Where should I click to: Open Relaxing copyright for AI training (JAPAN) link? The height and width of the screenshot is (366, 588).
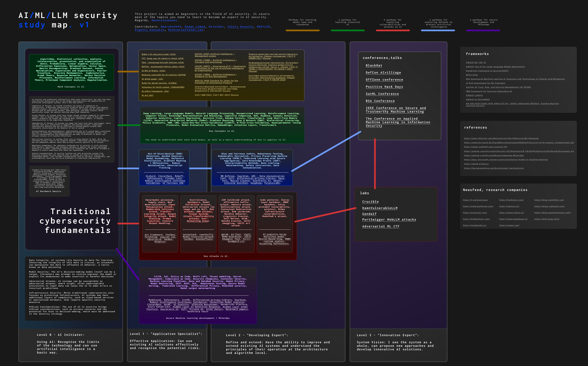pyautogui.click(x=164, y=75)
